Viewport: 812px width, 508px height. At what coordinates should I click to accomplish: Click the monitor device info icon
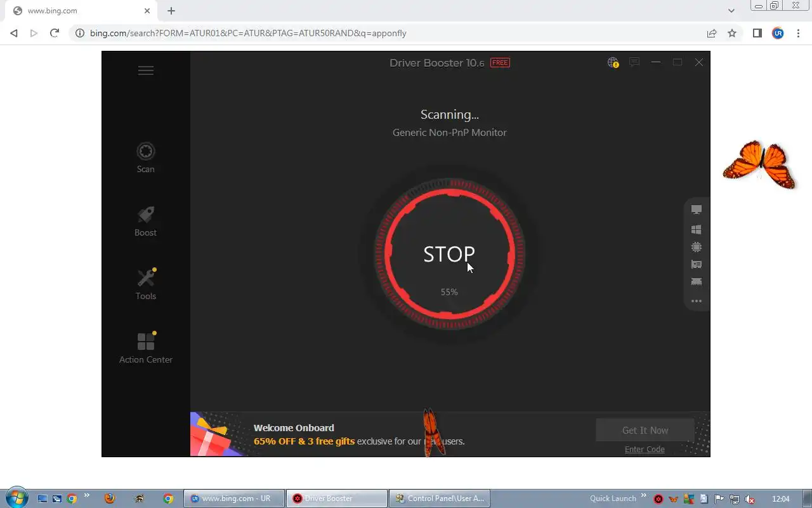pos(697,210)
